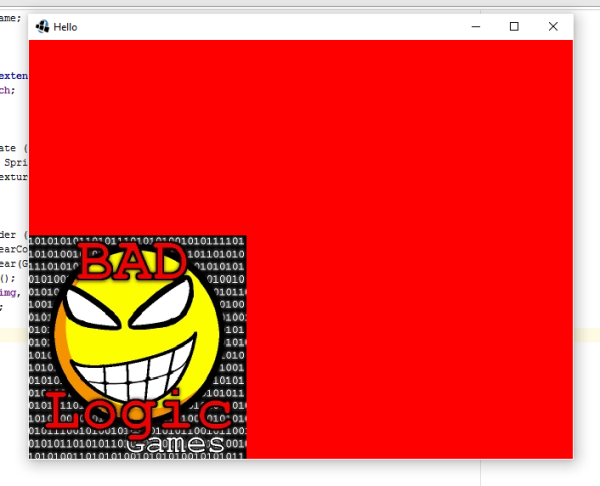This screenshot has height=486, width=600.
Task: Click the "extur" code line in the editor
Action: click(x=13, y=177)
